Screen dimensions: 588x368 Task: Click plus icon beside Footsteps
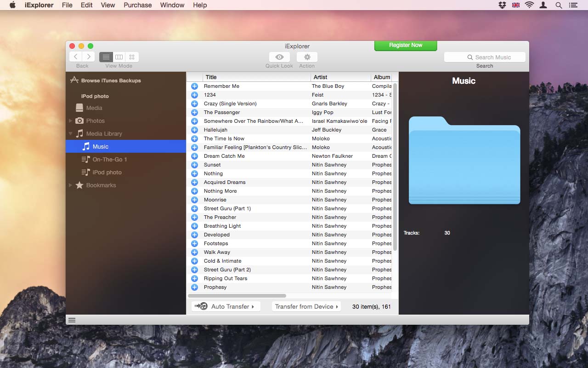194,243
